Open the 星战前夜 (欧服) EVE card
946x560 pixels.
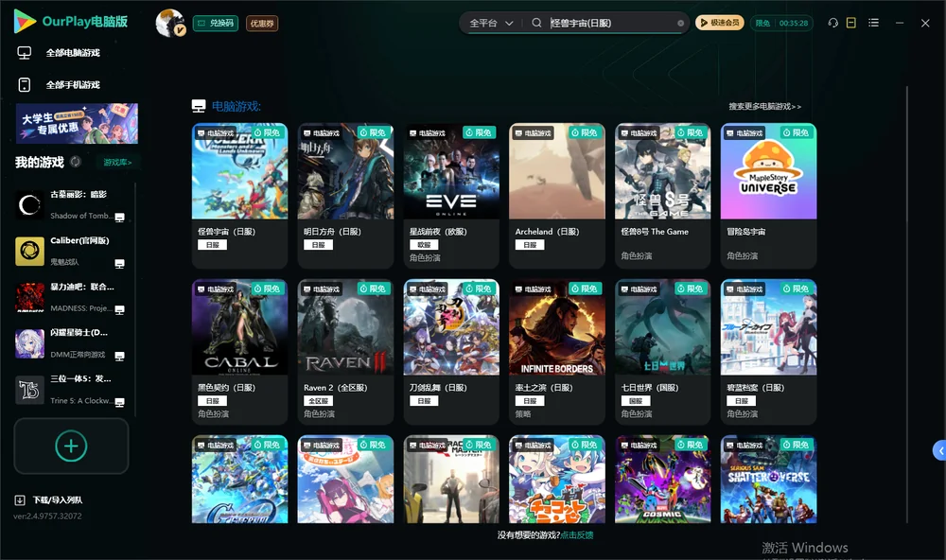451,196
